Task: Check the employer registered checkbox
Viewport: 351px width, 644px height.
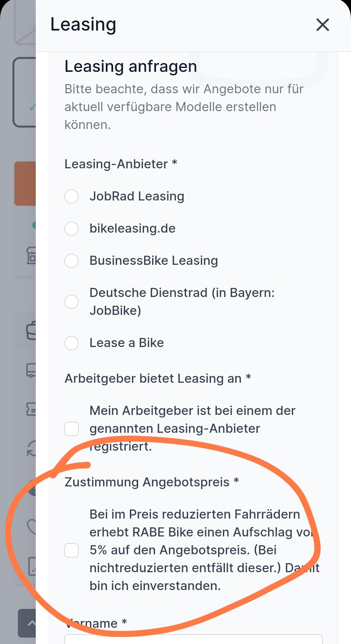Action: point(71,429)
